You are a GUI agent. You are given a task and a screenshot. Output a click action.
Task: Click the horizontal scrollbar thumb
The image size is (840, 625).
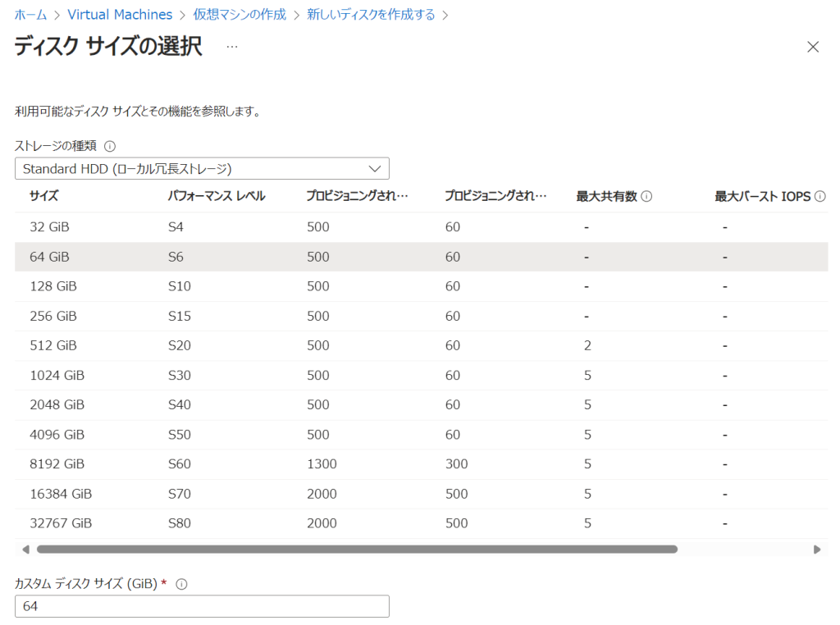pos(357,550)
